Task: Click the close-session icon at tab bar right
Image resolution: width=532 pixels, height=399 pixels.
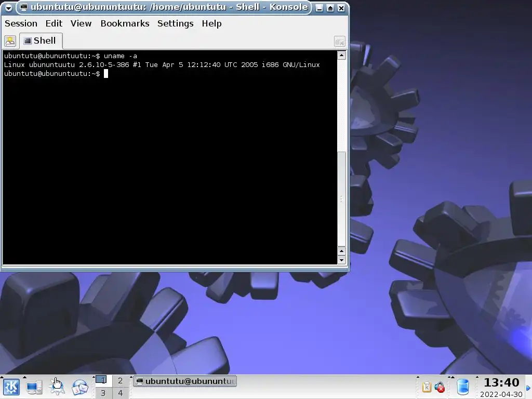Action: point(340,42)
